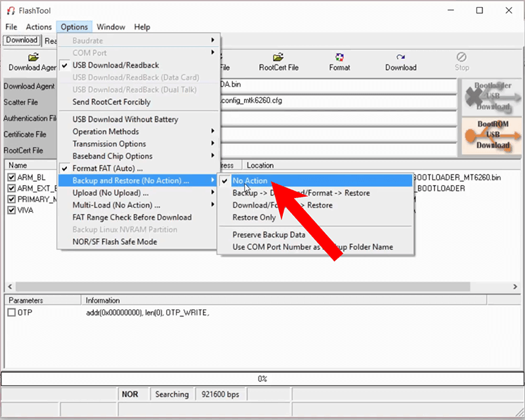Click the NOR status bar entry
525x420 pixels.
[133, 394]
